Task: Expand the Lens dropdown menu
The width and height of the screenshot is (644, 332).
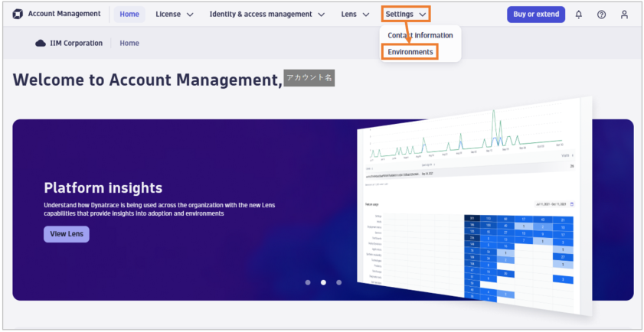Action: (x=355, y=15)
